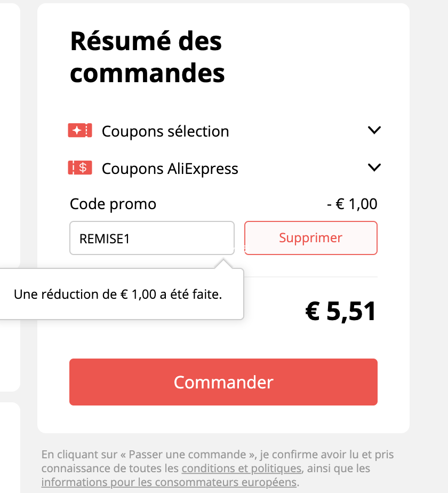Screen dimensions: 448x493
Task: Place the order with Commander button
Action: (223, 382)
